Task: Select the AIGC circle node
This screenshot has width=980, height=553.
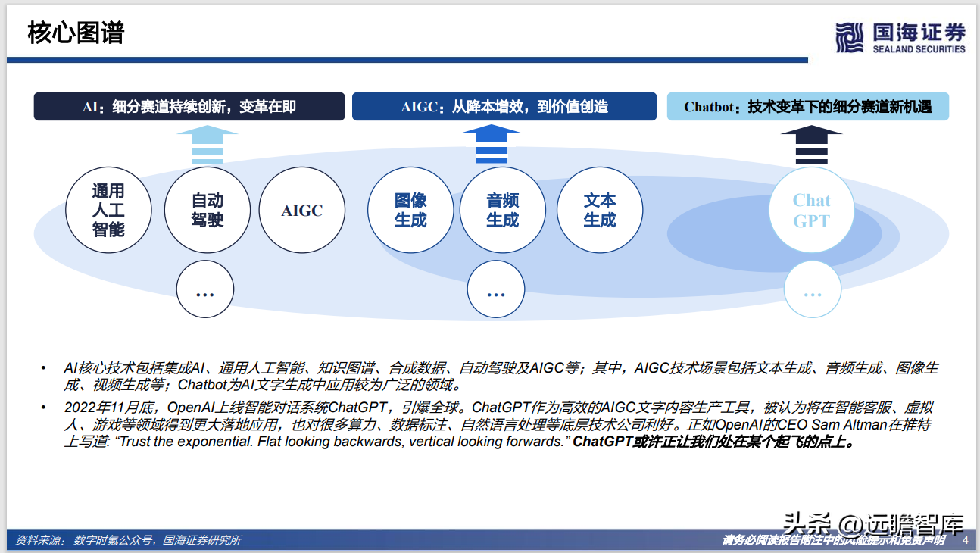Action: coord(302,211)
